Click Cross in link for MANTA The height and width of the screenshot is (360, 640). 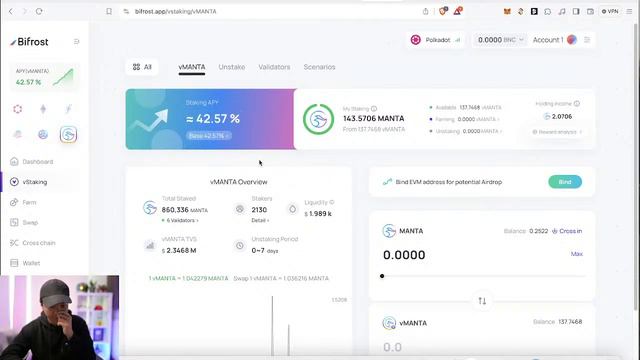click(567, 231)
